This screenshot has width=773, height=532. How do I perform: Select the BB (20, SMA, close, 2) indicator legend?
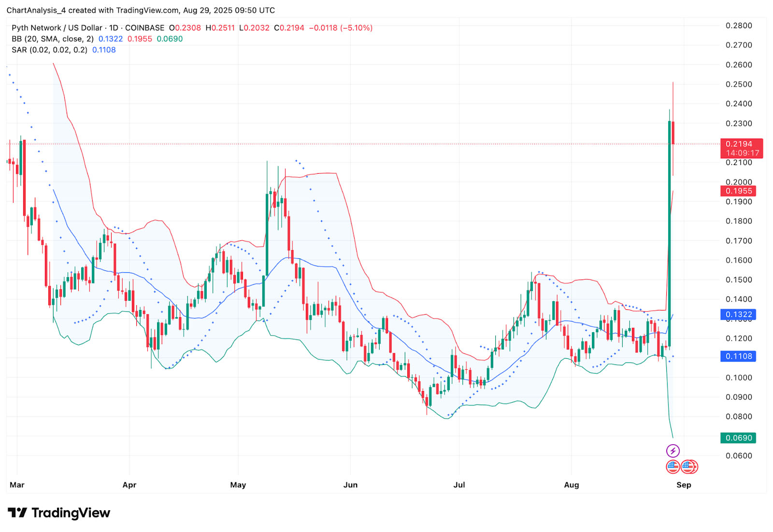[53, 39]
